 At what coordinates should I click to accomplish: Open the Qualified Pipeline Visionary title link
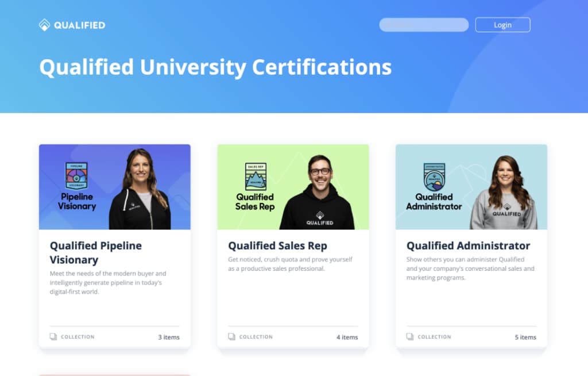(x=95, y=252)
